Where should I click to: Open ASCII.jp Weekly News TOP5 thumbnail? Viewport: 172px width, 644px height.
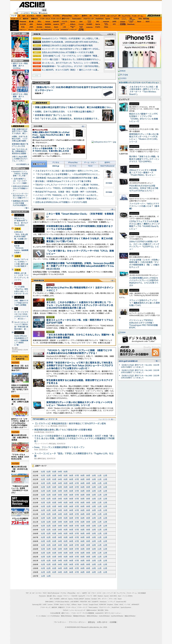[x=20, y=478]
